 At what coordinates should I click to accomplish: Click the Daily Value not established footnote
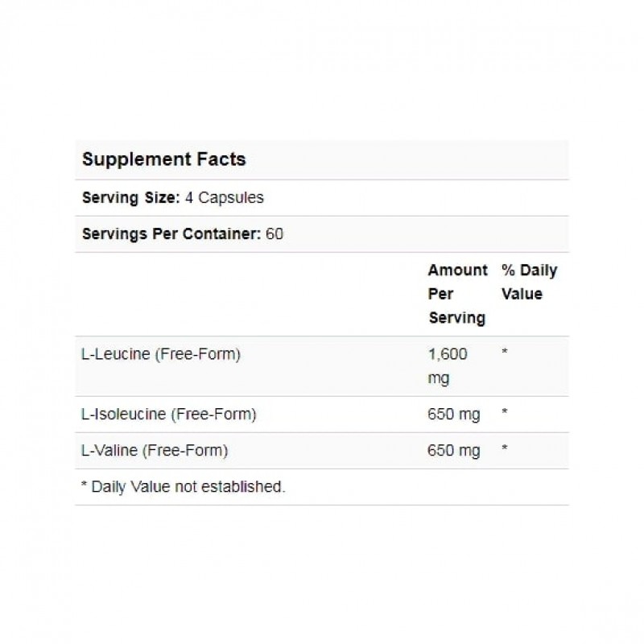point(183,487)
